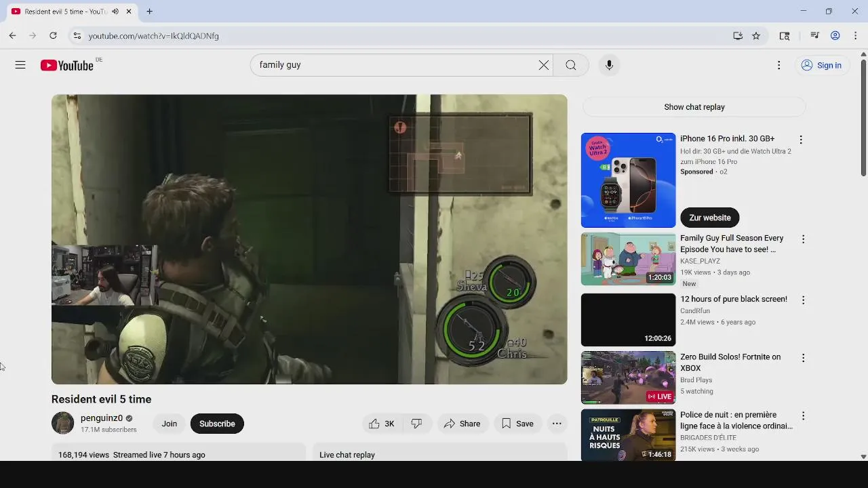Subscribe to penguinz0 channel
868x488 pixels.
[x=217, y=424]
